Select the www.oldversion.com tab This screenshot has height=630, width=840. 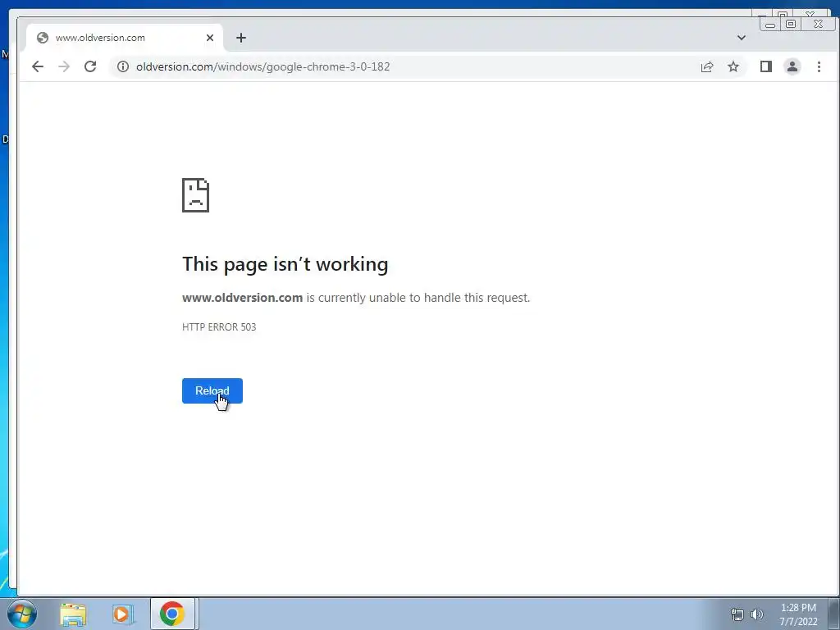point(123,38)
